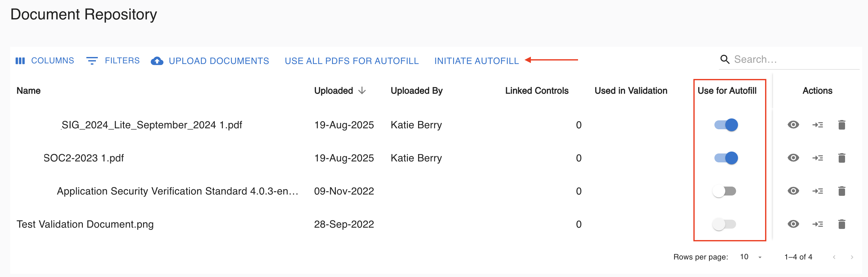Go to previous page arrow
Screen dimensions: 868x277
pos(834,257)
